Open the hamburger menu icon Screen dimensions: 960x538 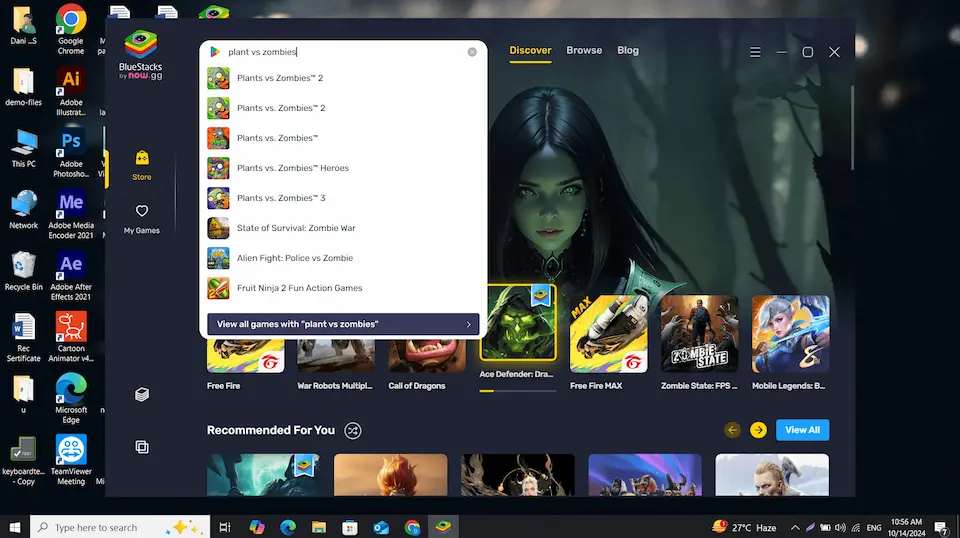(756, 52)
